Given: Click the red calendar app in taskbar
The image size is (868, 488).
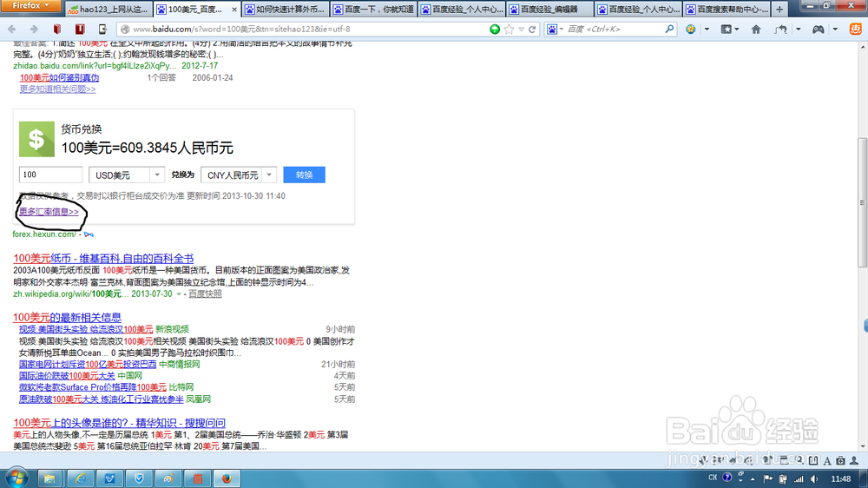Looking at the screenshot, I should [198, 478].
